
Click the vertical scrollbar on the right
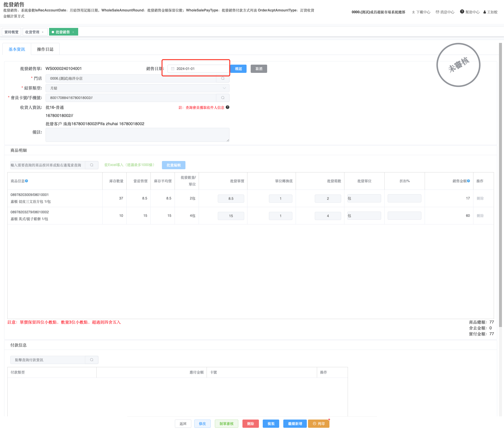(x=500, y=176)
